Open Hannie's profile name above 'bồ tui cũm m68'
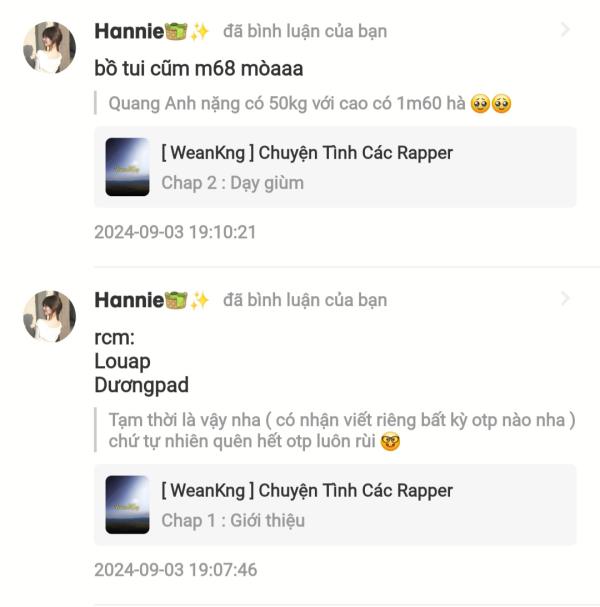The height and width of the screenshot is (607, 600). pyautogui.click(x=128, y=31)
